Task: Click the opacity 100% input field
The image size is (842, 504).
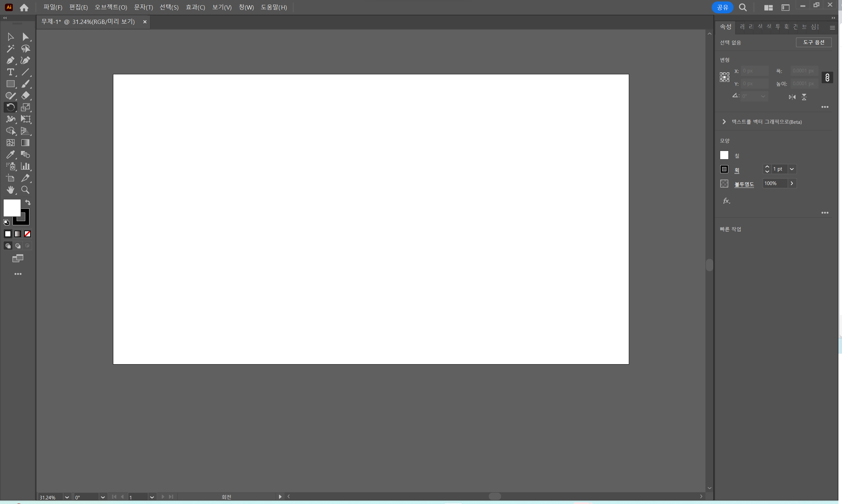Action: pyautogui.click(x=775, y=183)
